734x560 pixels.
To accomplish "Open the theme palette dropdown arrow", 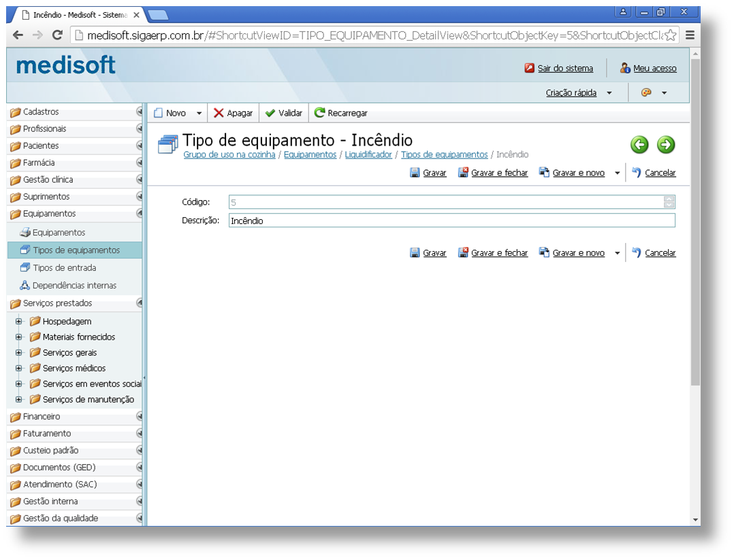I will tap(664, 93).
